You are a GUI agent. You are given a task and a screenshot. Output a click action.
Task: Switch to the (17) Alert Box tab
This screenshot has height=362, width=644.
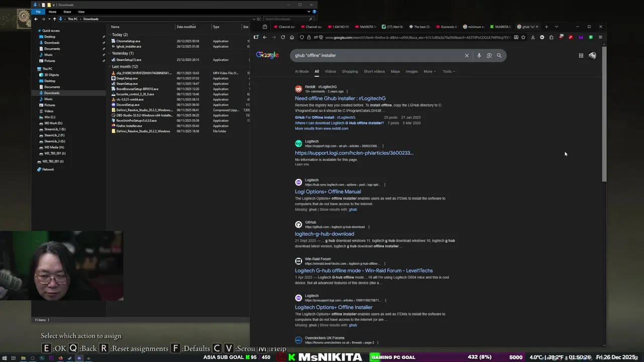(x=392, y=27)
